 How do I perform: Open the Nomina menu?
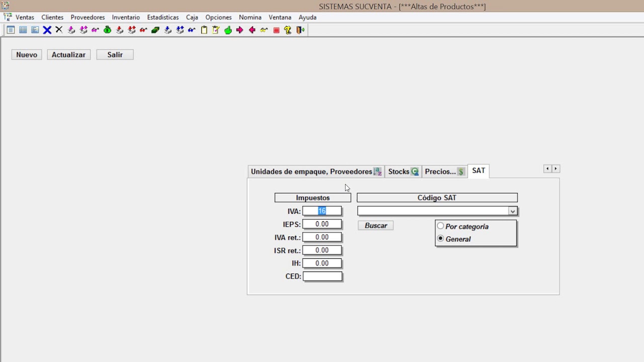tap(250, 17)
